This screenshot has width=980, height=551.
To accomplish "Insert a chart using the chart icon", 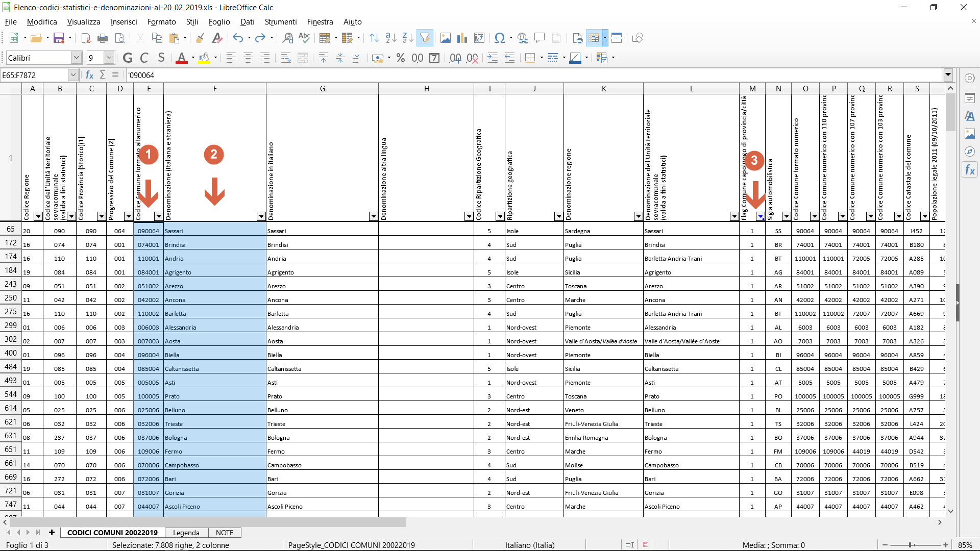I will pyautogui.click(x=462, y=38).
